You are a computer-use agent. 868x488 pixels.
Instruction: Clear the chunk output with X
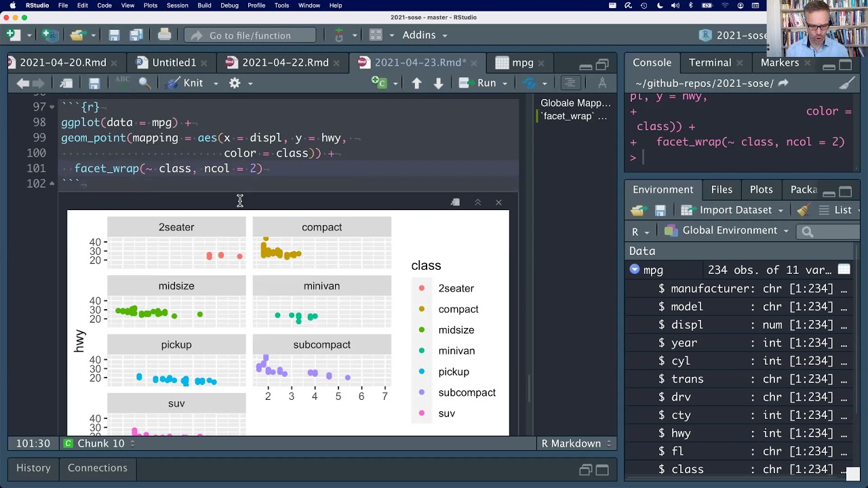[498, 202]
